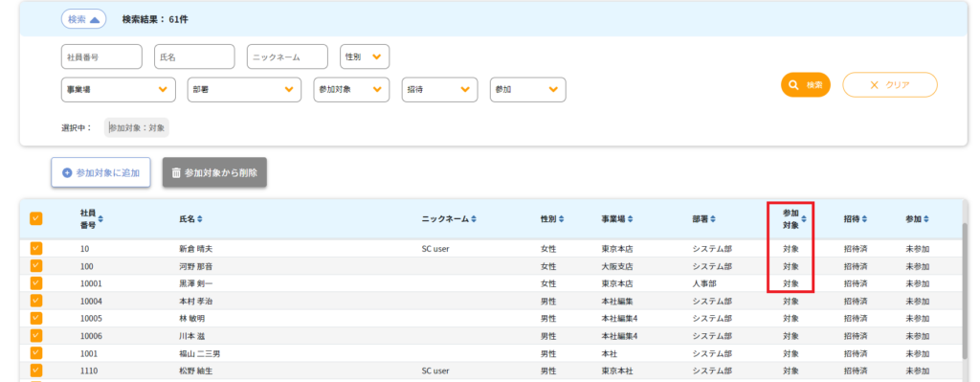The height and width of the screenshot is (382, 980).
Task: Click the name 本村 孝治
Action: point(196,302)
